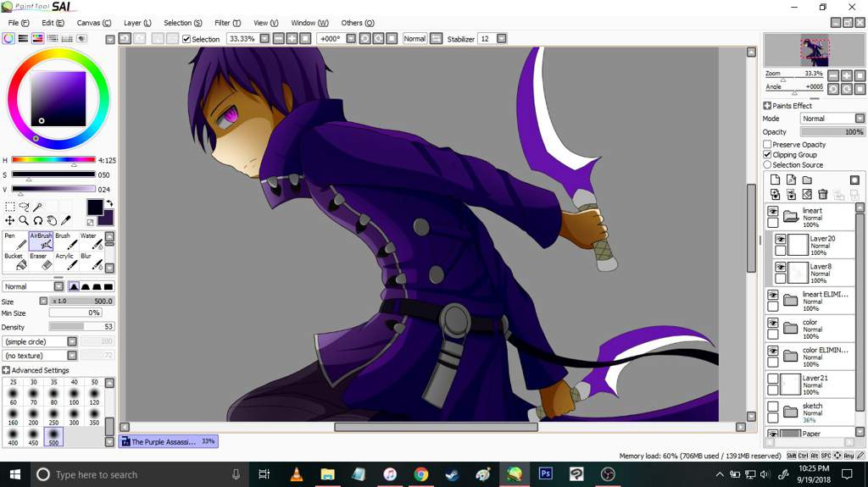Activate the rotate view tool
This screenshot has width=868, height=487.
pos(37,220)
